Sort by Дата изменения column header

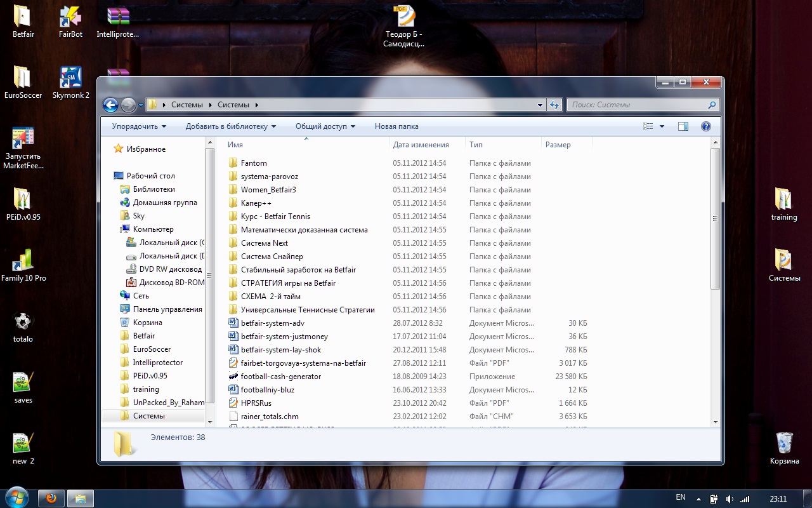click(x=427, y=145)
